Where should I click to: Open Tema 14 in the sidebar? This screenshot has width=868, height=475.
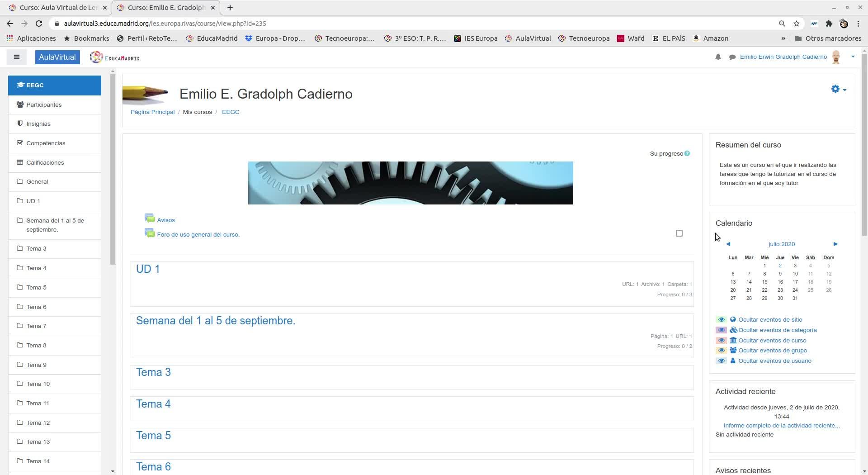coord(55,461)
